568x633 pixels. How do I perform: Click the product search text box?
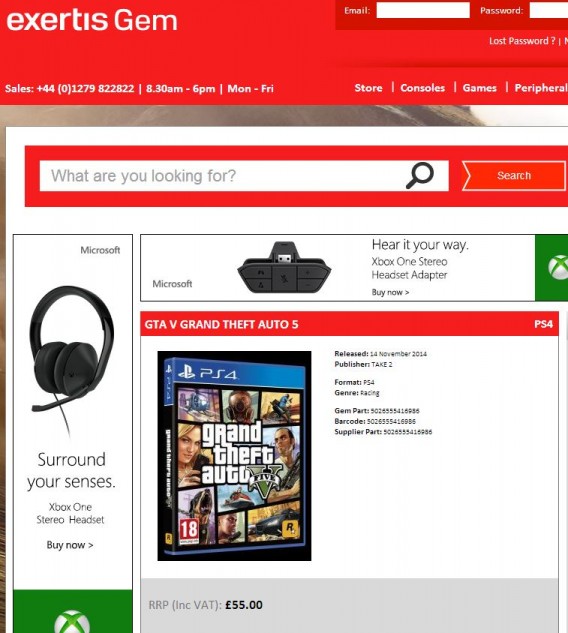244,176
